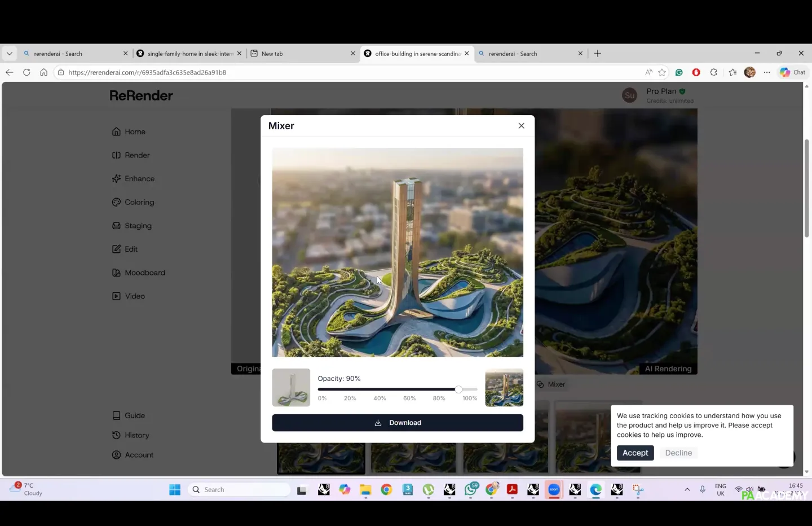Show hidden system tray icons
The width and height of the screenshot is (812, 526).
[687, 489]
